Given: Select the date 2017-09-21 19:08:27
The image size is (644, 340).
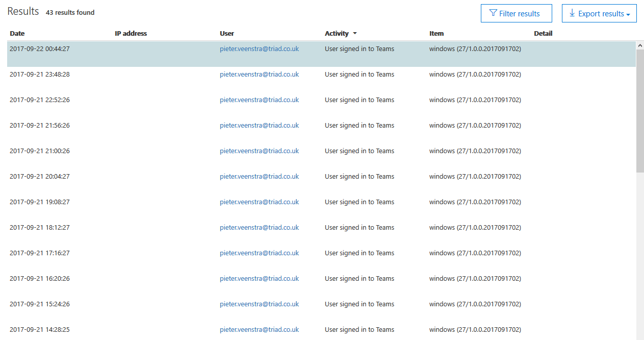Looking at the screenshot, I should tap(40, 202).
